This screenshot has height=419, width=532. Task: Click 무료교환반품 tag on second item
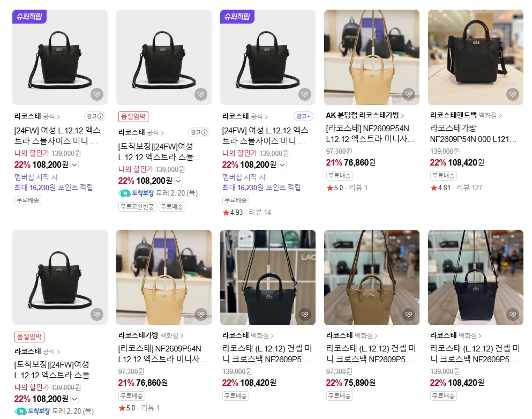[137, 207]
